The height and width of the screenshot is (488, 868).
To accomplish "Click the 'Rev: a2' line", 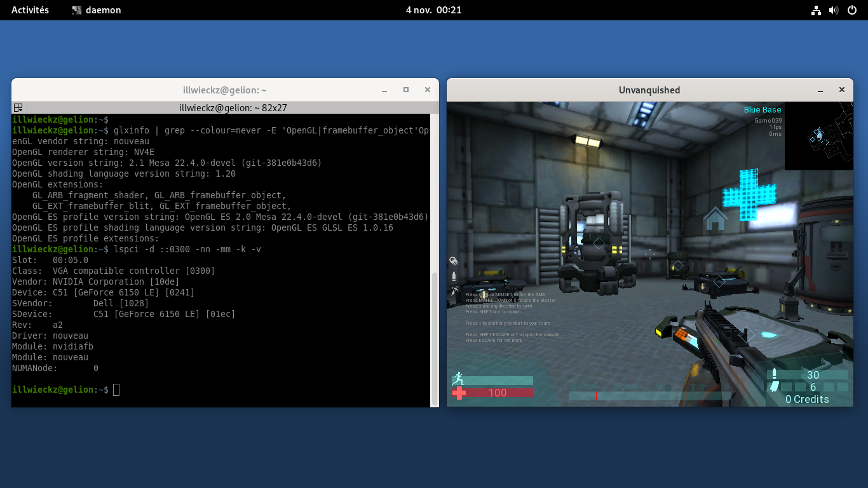I will click(x=37, y=325).
